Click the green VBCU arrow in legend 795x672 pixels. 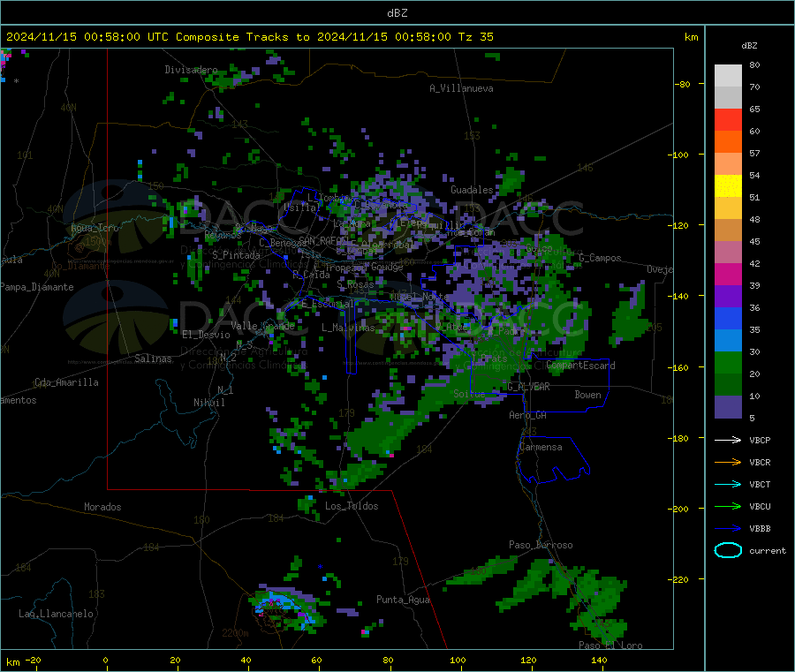click(x=728, y=506)
